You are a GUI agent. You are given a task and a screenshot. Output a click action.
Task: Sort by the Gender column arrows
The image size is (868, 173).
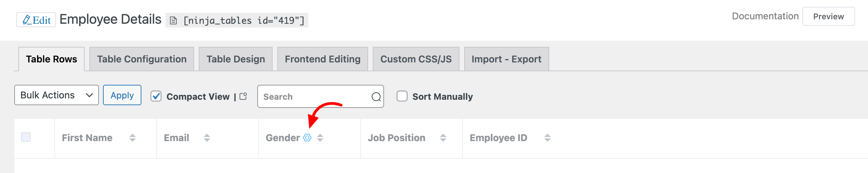pos(320,138)
